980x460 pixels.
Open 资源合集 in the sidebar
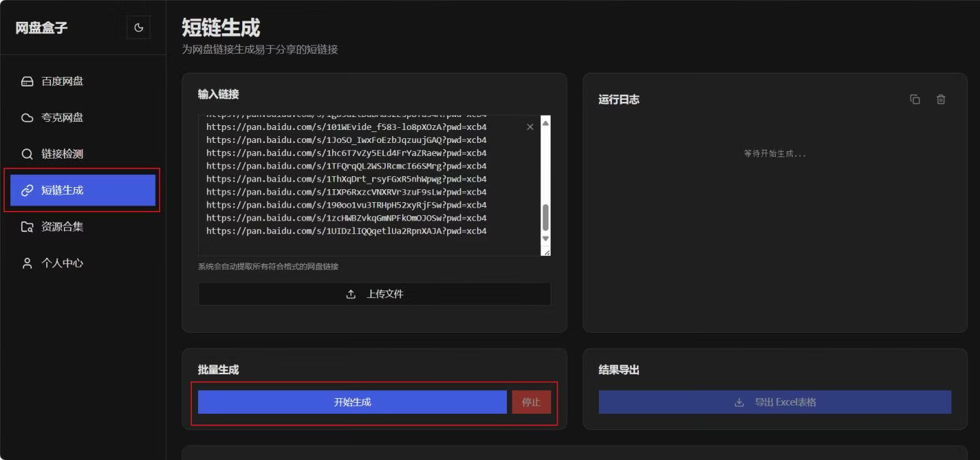[x=83, y=227]
